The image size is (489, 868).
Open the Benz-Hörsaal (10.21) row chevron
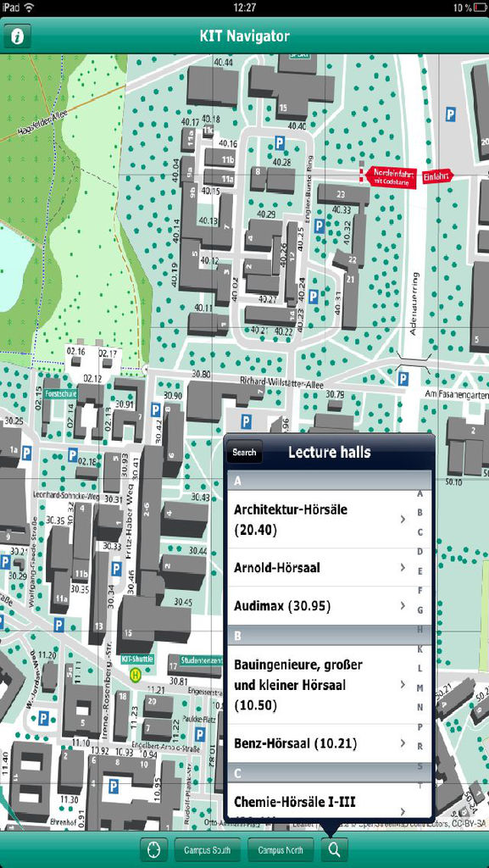pos(403,743)
